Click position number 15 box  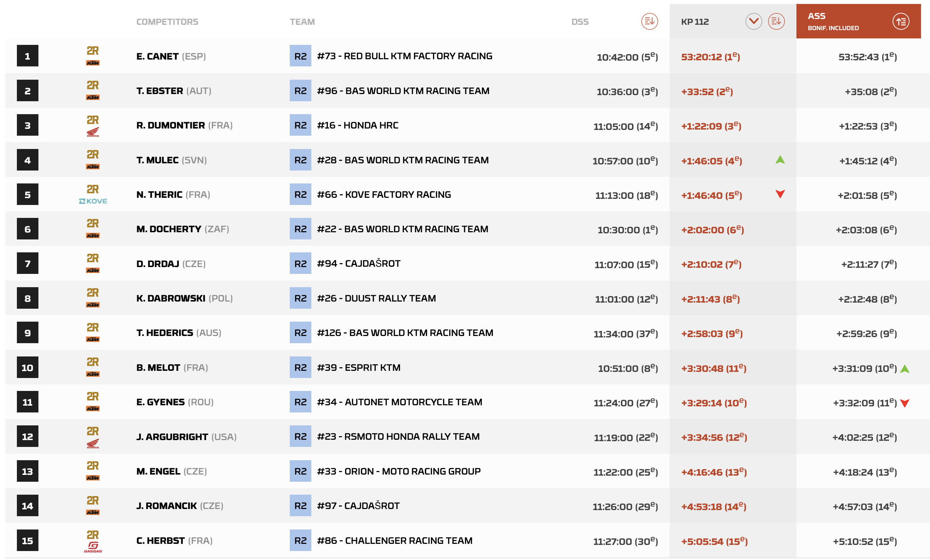pyautogui.click(x=28, y=540)
